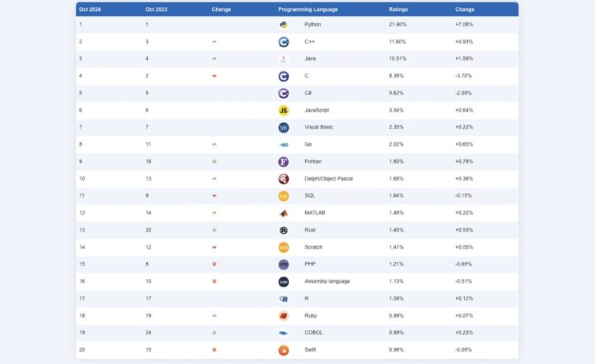This screenshot has height=364, width=595.
Task: Click the Visual Basic VB icon
Action: (x=284, y=127)
